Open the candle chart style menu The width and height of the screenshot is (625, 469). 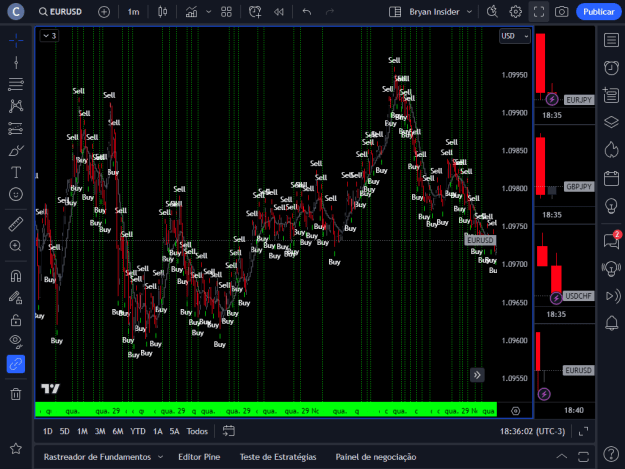[162, 12]
